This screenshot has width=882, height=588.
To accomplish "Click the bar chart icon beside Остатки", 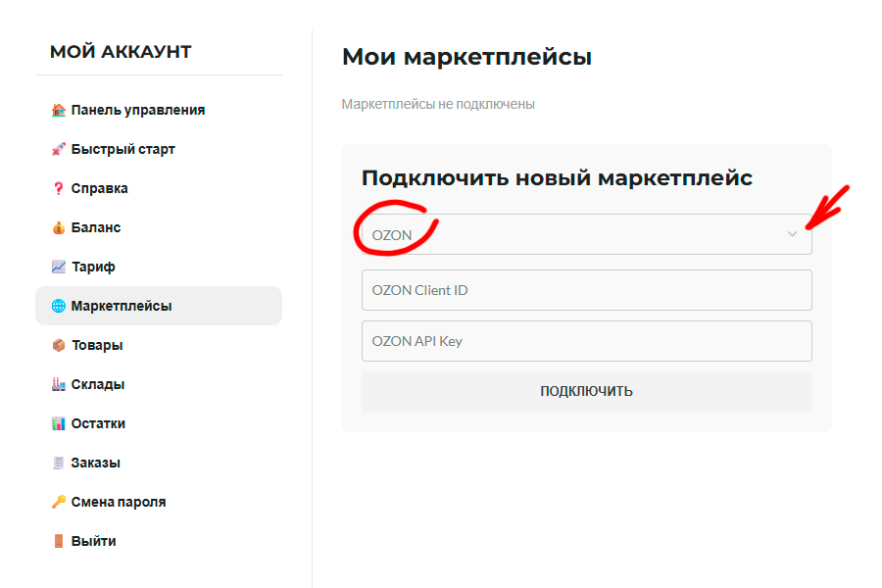I will tap(59, 423).
